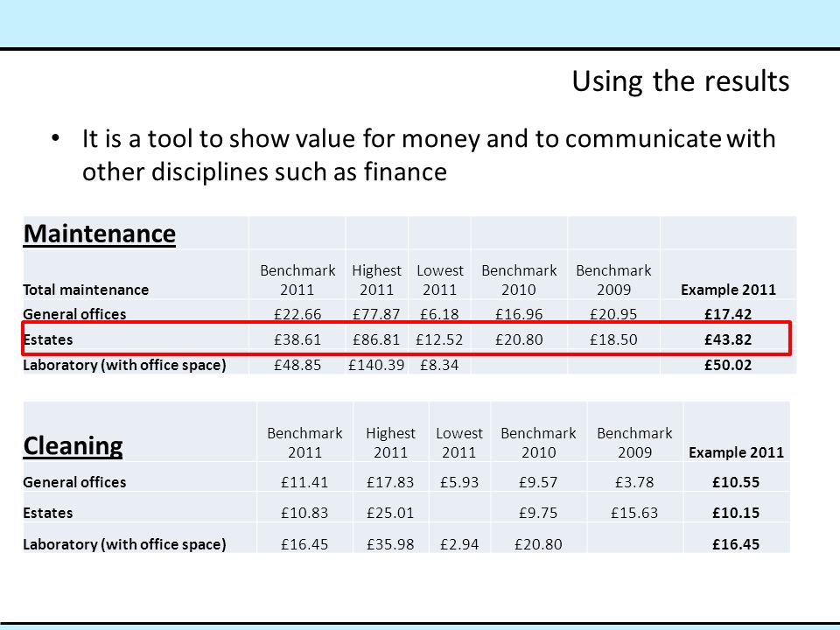
Task: Click 'Benchmark 2009' header in Maintenance table
Action: [613, 280]
